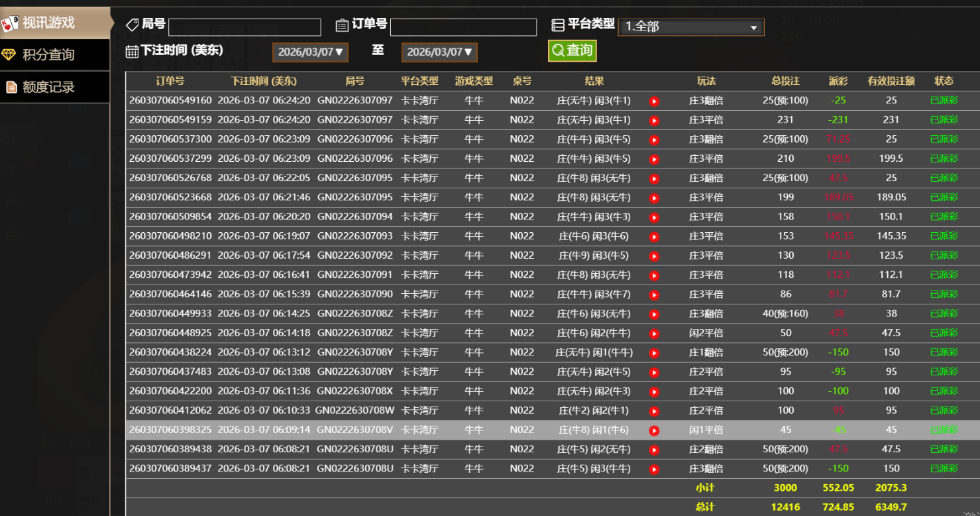The height and width of the screenshot is (516, 980).
Task: Open 积分查询 in the sidebar
Action: pos(54,55)
